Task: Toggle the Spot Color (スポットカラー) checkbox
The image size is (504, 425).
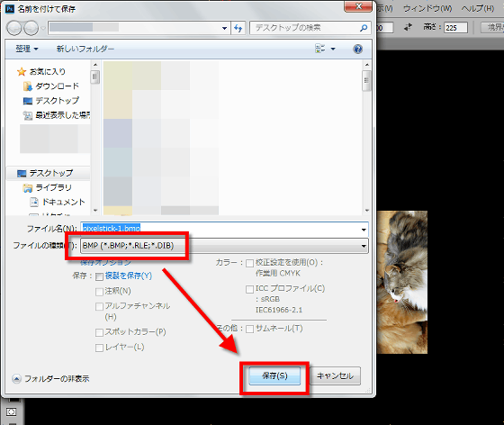Action: click(x=99, y=332)
